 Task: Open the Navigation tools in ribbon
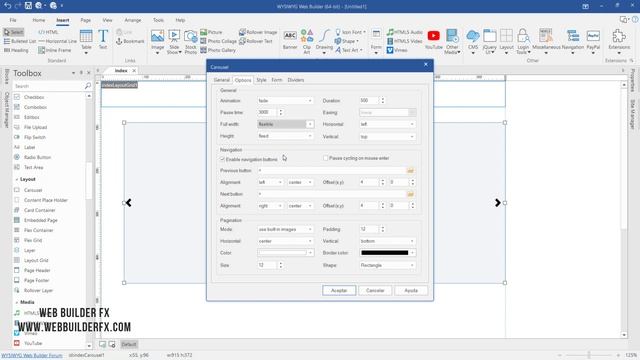point(573,41)
